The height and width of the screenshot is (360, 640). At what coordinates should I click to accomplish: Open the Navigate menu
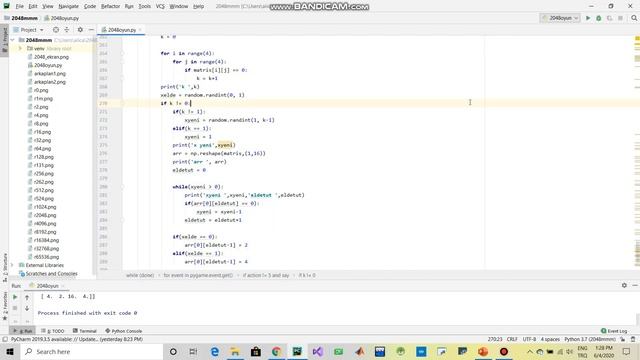click(x=69, y=7)
